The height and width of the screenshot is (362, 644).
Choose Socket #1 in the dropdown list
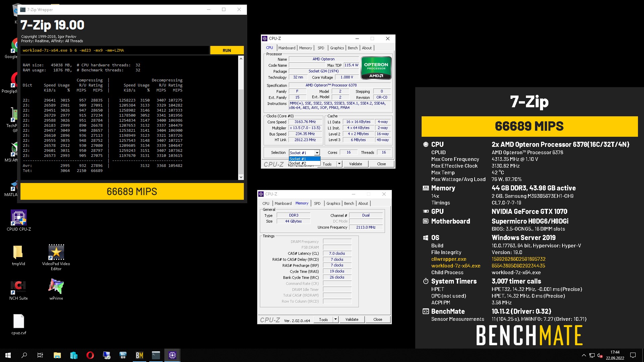(304, 159)
